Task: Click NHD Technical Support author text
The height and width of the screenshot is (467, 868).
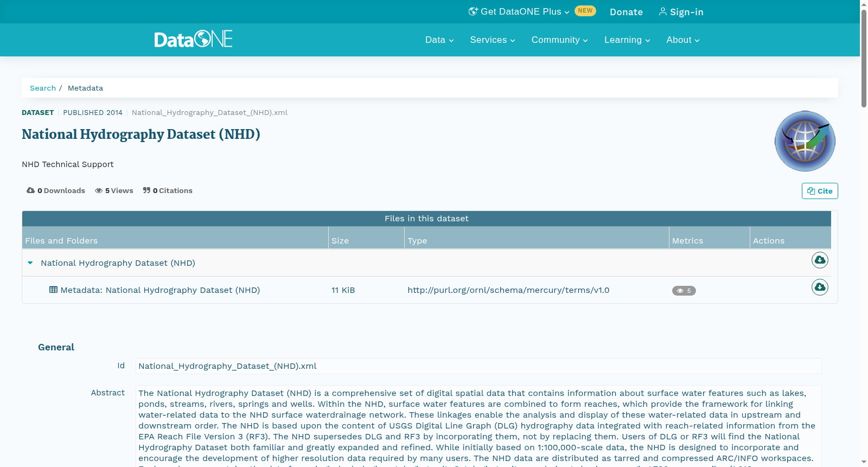Action: tap(68, 164)
